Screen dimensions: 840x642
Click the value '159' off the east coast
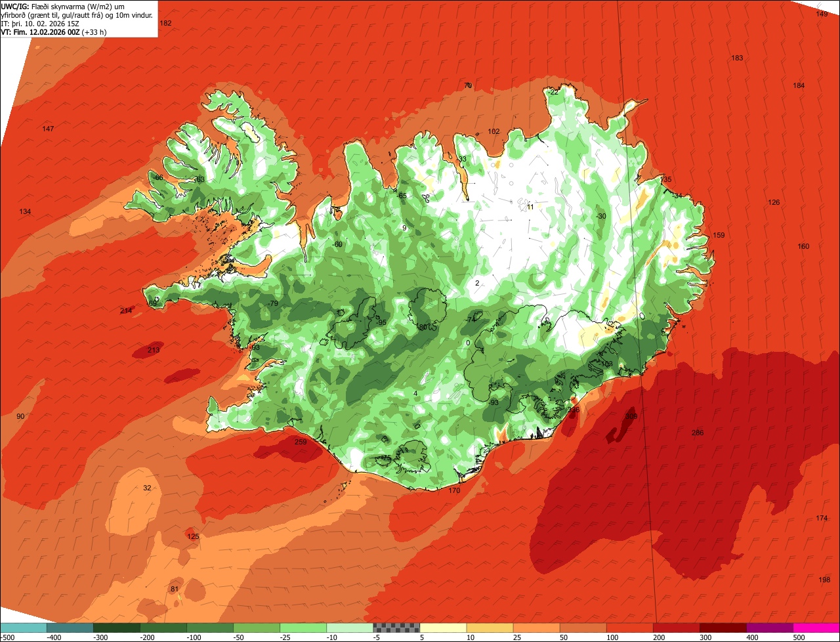point(719,235)
